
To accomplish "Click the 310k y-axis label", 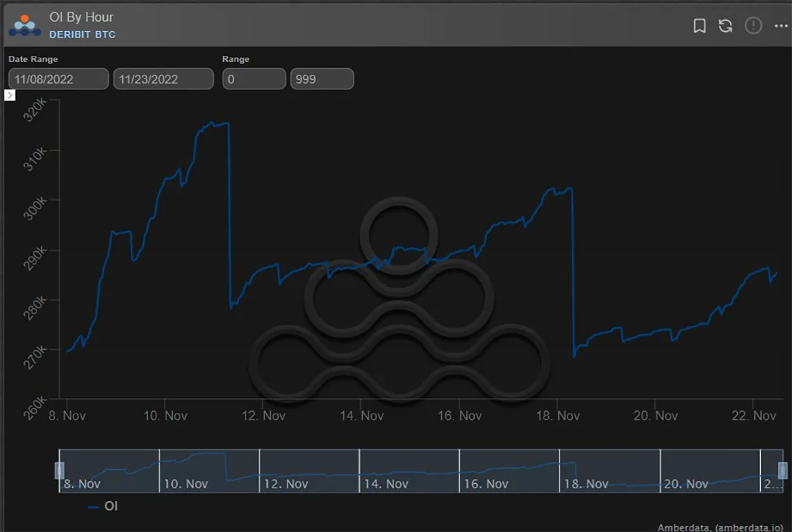I will point(35,160).
